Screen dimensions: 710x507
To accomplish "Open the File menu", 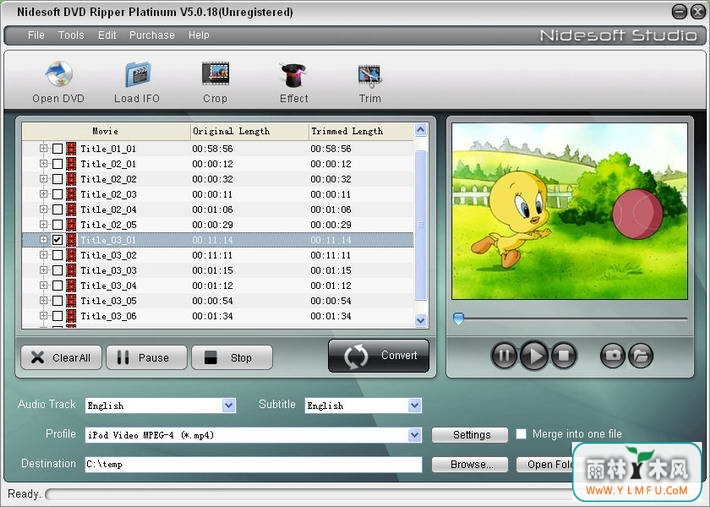I will tap(36, 35).
